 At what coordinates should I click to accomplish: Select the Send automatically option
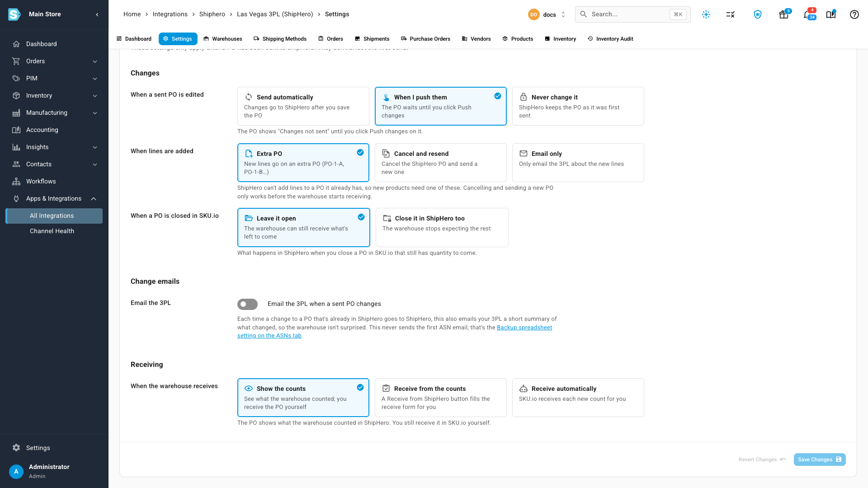pyautogui.click(x=303, y=106)
